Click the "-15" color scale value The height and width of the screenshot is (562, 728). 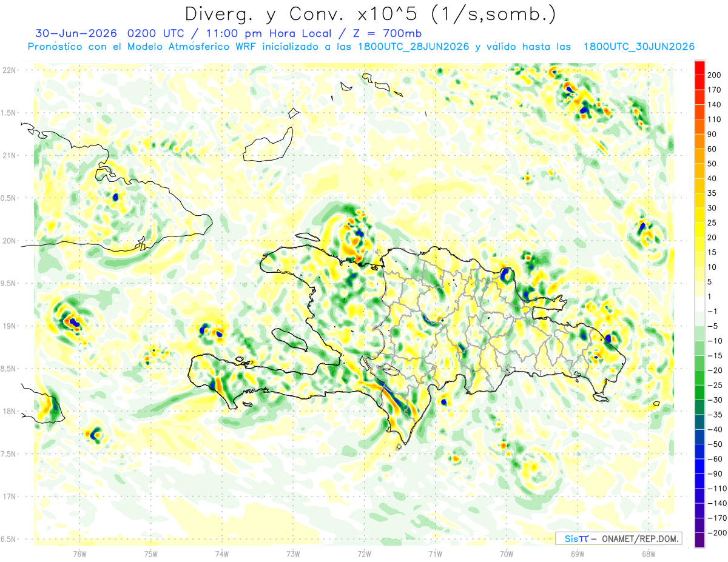click(714, 355)
